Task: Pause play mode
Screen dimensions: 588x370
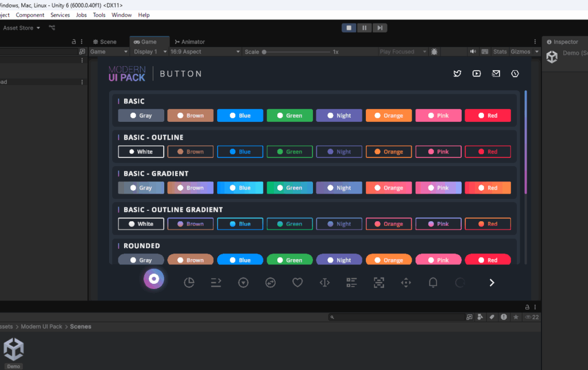Action: click(x=364, y=28)
